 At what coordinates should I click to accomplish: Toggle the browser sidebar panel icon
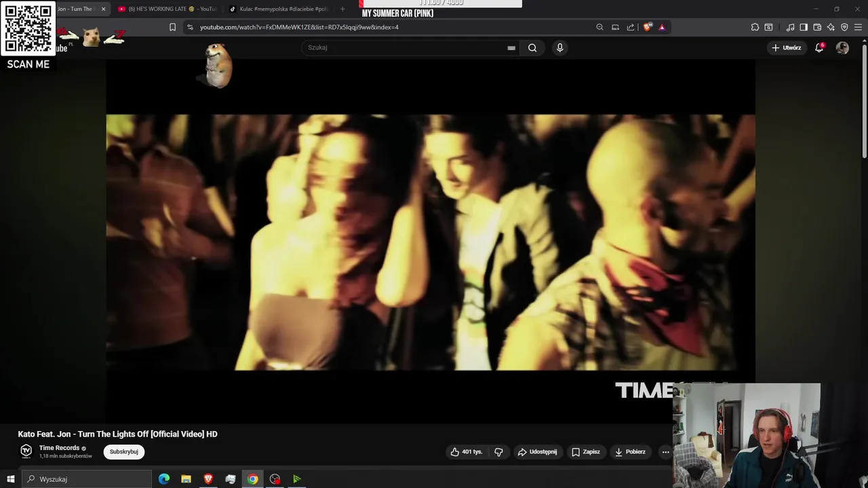804,27
